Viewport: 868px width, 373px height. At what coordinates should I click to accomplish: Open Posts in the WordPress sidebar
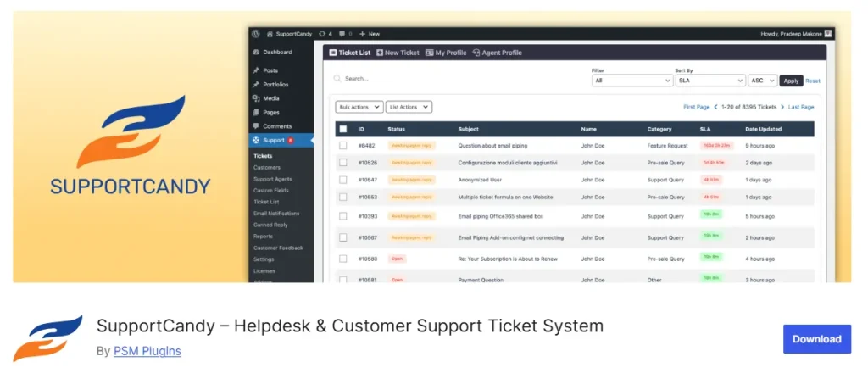[x=265, y=70]
